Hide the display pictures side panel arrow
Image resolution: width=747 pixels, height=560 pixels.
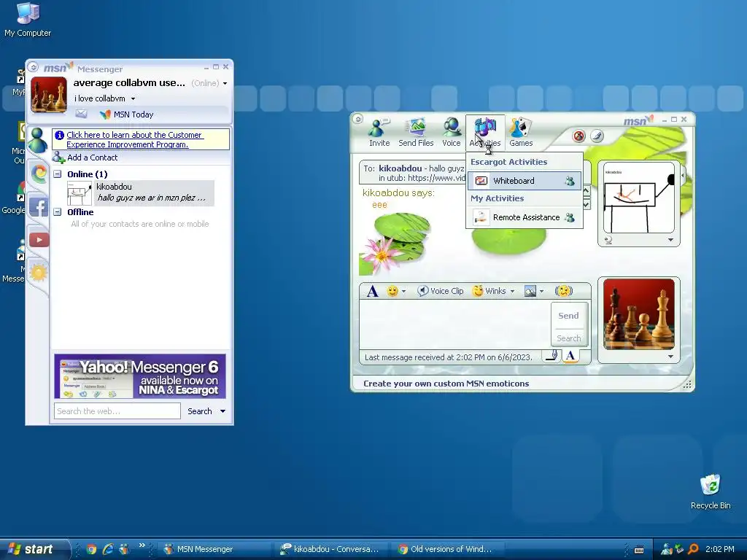click(683, 176)
